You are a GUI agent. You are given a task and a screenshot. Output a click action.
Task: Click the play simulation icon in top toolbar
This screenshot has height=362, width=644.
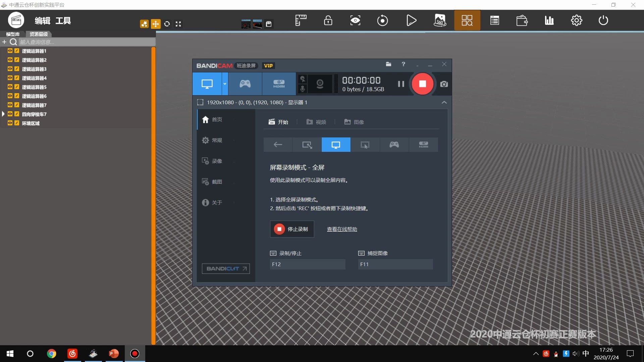(412, 20)
